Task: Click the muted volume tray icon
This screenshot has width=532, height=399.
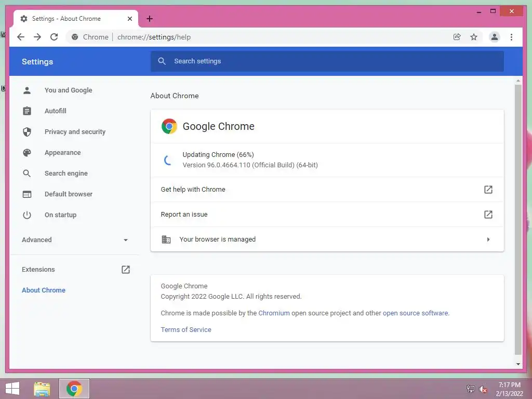Action: [x=483, y=389]
